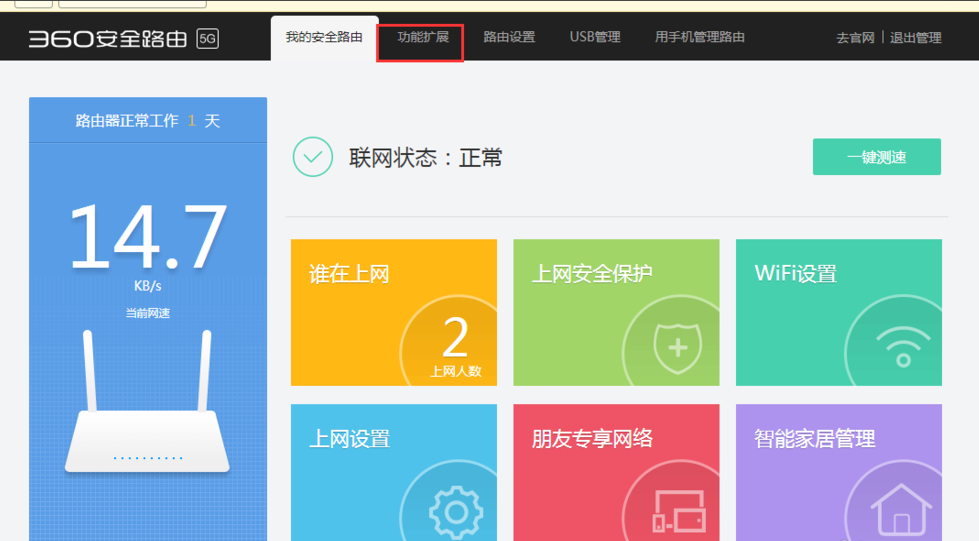
Task: Go to the USB管理 tab
Action: coord(594,37)
